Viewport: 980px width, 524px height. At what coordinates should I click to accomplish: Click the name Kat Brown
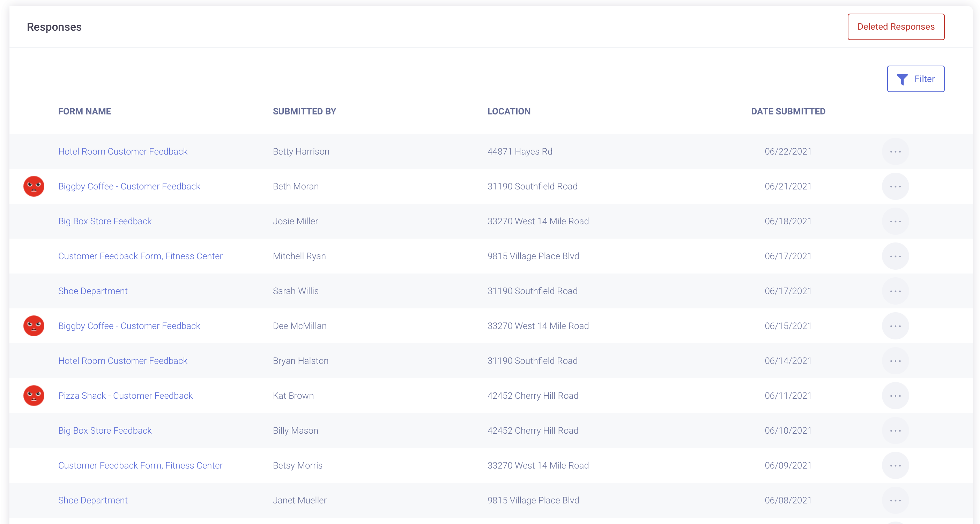click(293, 396)
